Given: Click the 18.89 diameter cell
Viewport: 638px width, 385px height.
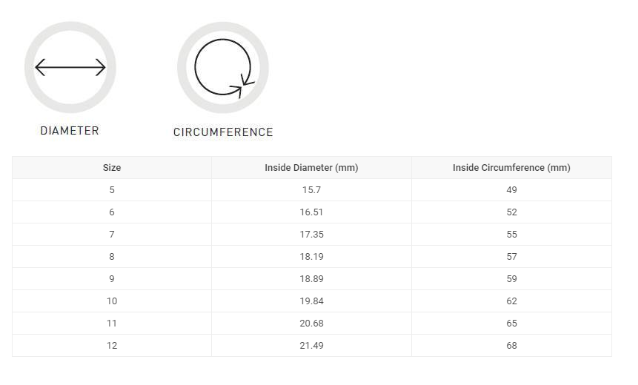Looking at the screenshot, I should click(311, 279).
